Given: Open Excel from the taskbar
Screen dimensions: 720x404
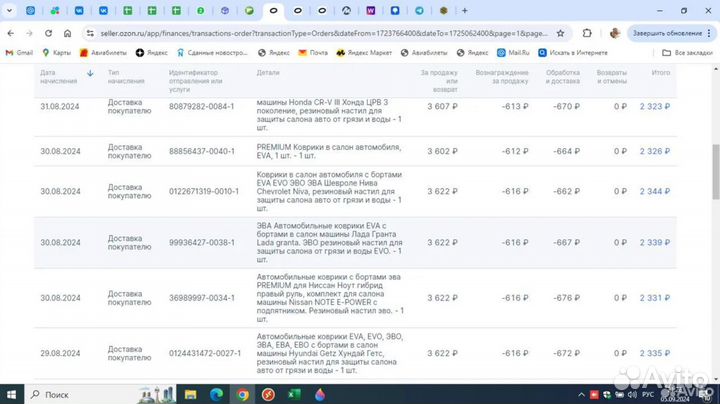Looking at the screenshot, I should (x=294, y=394).
